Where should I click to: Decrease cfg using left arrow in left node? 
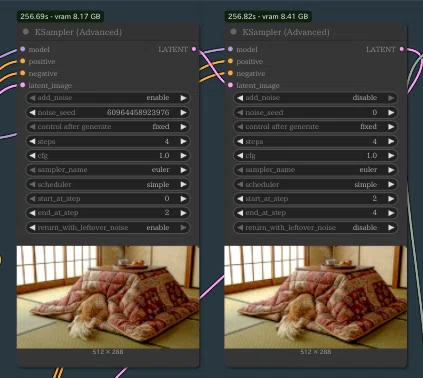click(x=32, y=156)
